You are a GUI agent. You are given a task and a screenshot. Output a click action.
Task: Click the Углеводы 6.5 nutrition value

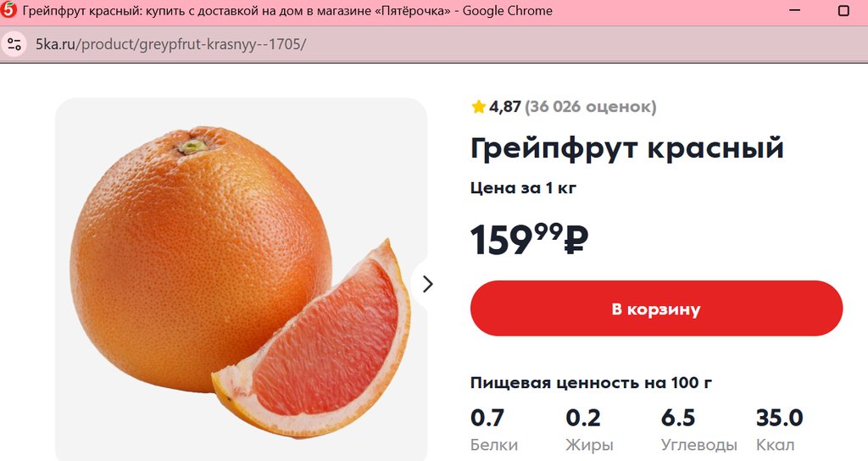click(678, 419)
